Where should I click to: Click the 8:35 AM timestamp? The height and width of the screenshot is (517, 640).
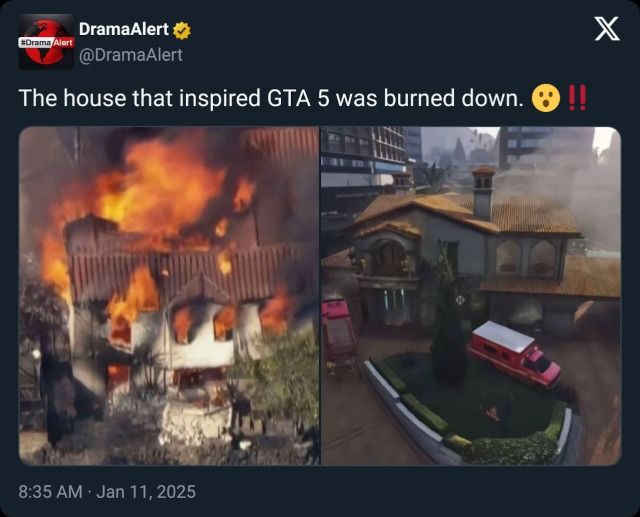click(51, 492)
